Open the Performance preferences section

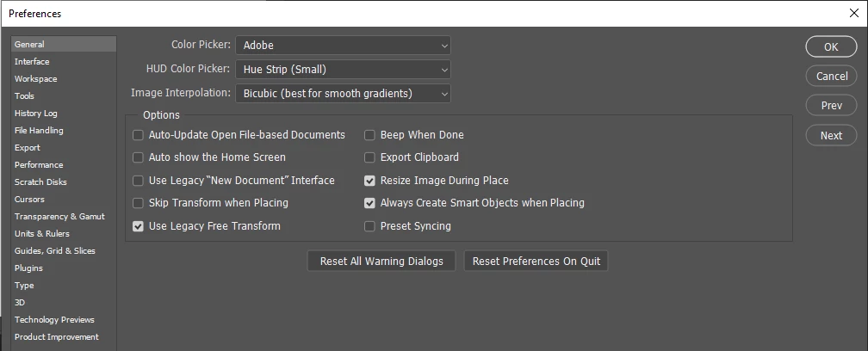coord(39,165)
